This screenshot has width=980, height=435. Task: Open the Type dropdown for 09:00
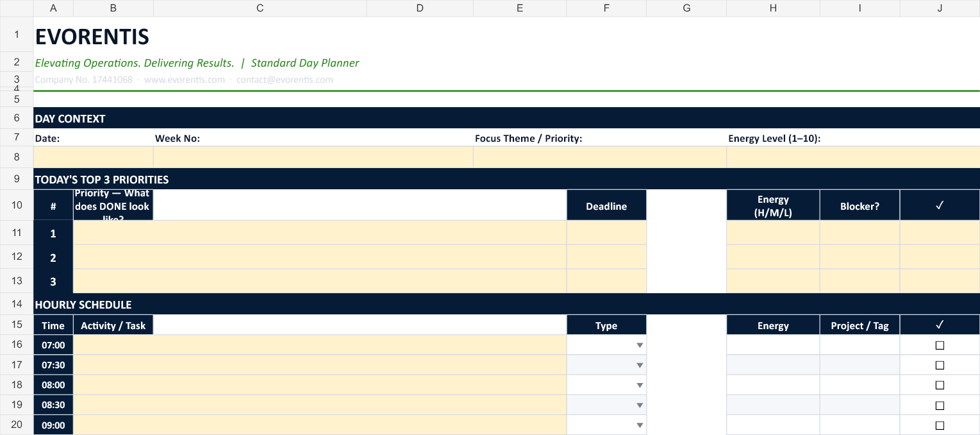639,425
